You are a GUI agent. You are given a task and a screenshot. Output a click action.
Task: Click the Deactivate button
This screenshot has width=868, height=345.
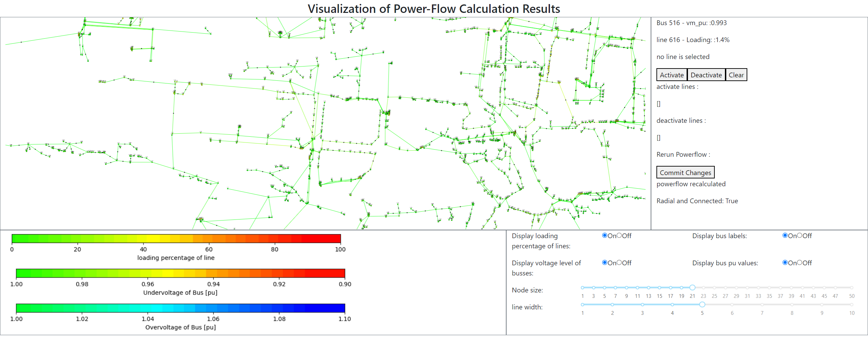point(706,75)
